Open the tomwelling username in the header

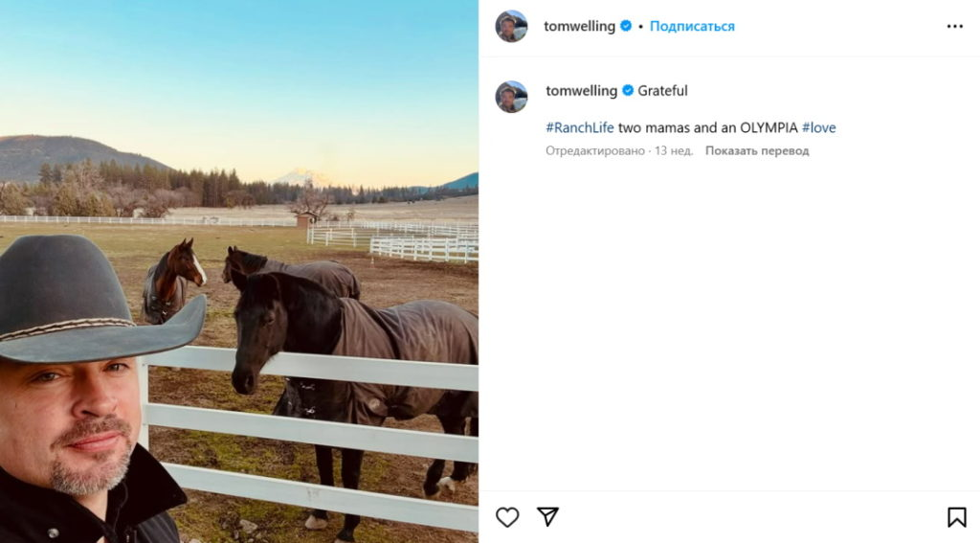click(579, 26)
